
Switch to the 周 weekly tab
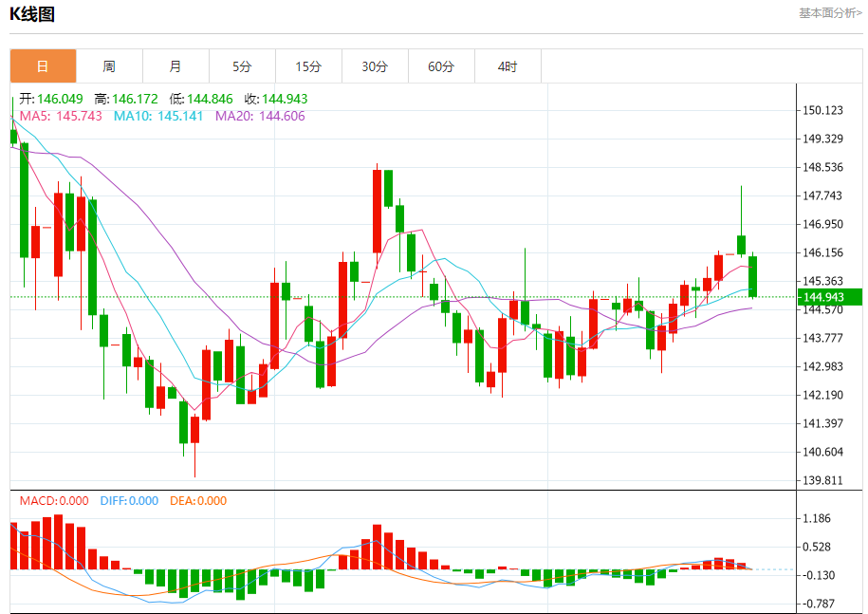[x=110, y=66]
